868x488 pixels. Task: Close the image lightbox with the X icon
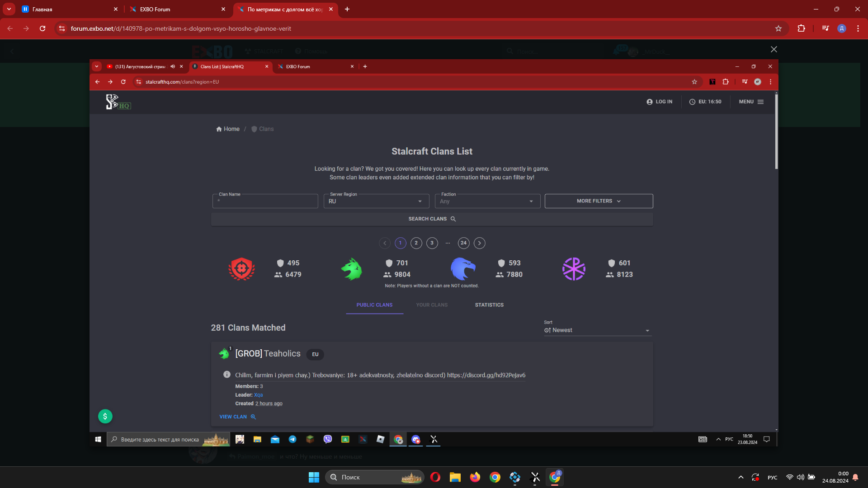pyautogui.click(x=774, y=49)
